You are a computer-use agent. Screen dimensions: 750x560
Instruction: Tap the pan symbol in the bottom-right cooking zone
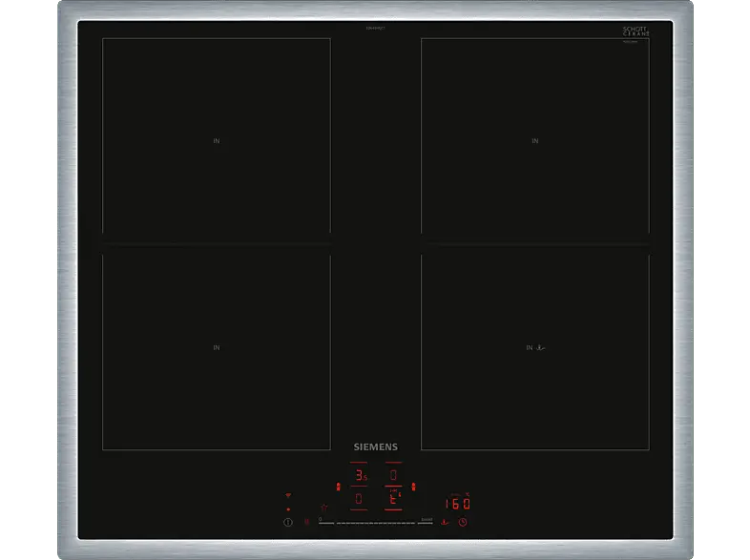coord(541,348)
